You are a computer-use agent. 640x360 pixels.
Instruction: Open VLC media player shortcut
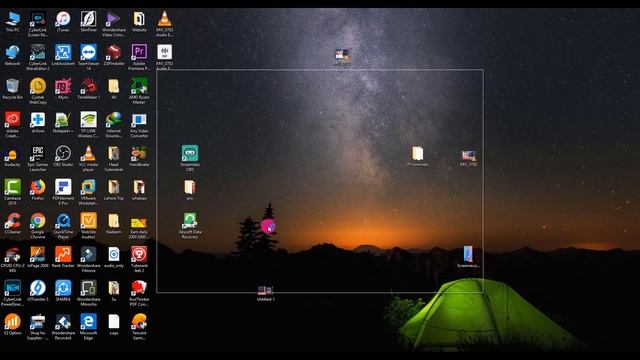(88, 159)
